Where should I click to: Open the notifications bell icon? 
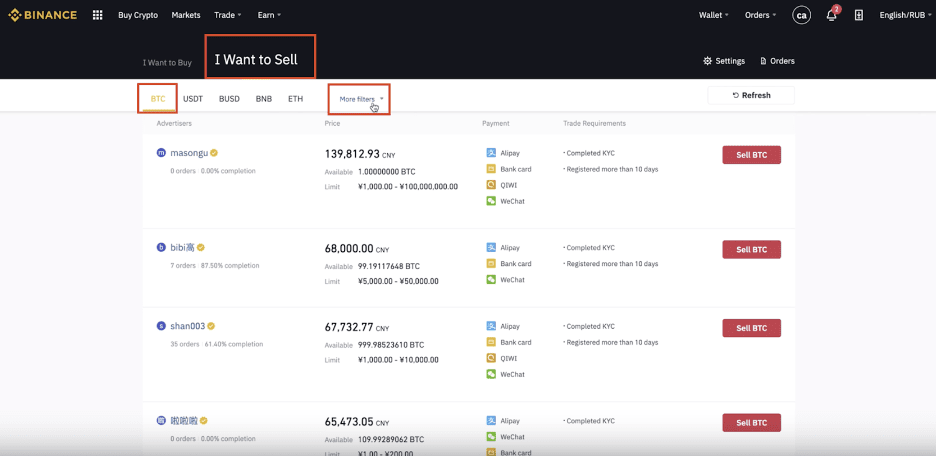[832, 16]
